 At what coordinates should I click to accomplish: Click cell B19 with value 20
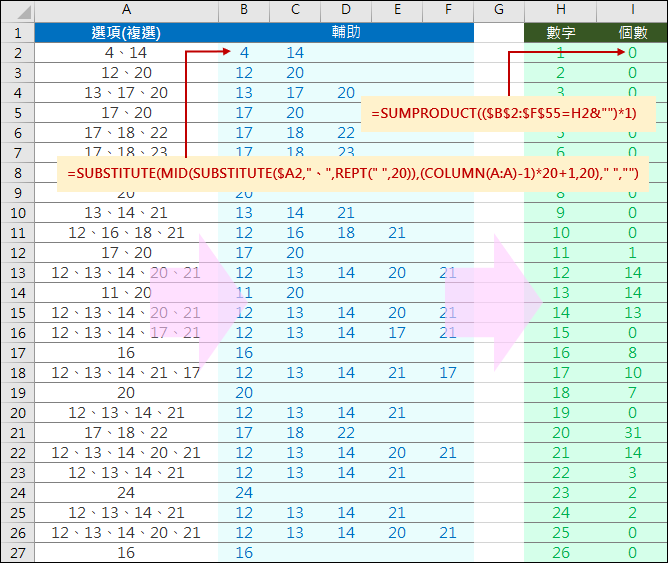click(244, 393)
